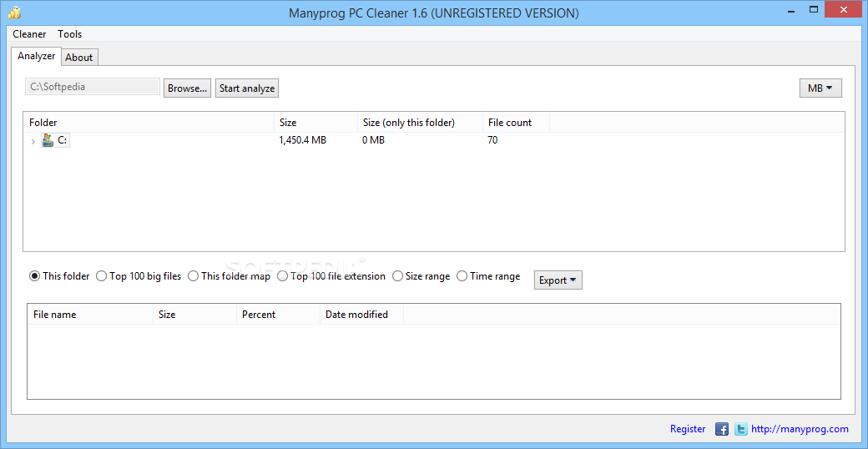Click the Register link
Image resolution: width=868 pixels, height=449 pixels.
(x=688, y=429)
